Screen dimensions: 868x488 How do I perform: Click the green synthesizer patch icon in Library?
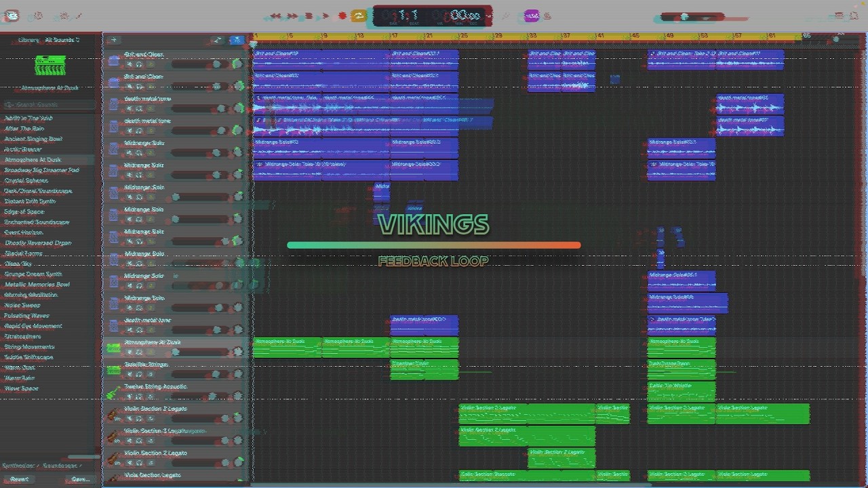[x=50, y=66]
